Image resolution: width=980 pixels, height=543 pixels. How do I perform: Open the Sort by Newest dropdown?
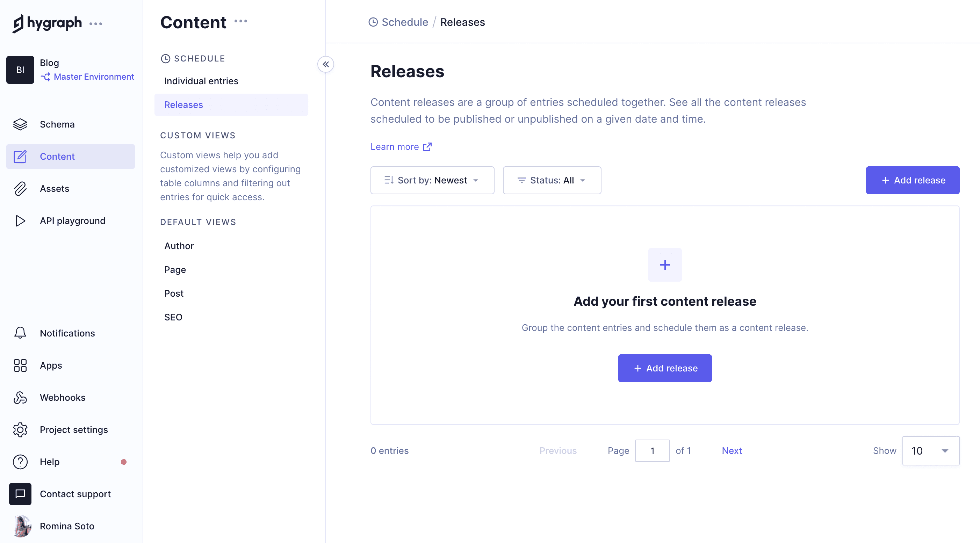click(432, 180)
